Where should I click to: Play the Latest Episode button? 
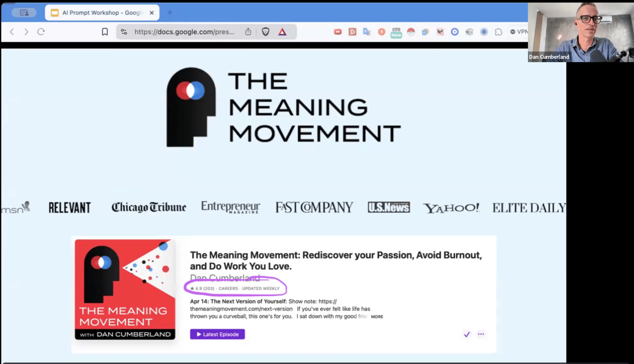click(x=217, y=334)
